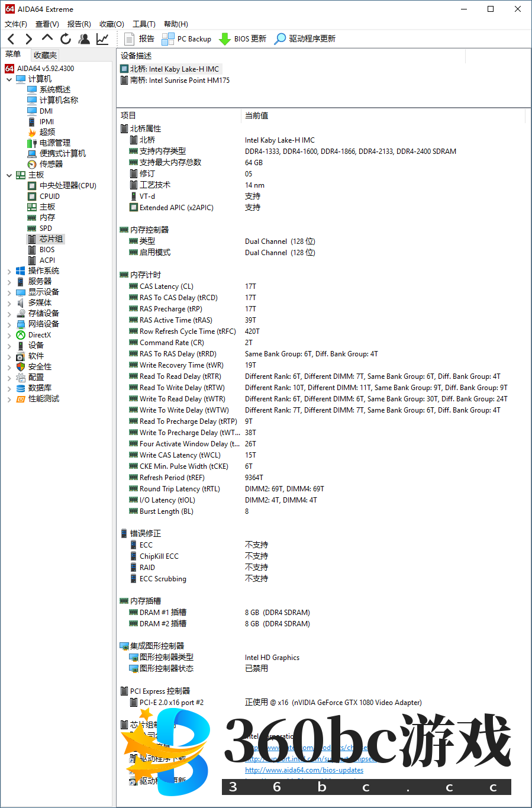
Task: Click BIOS 更新 in the toolbar
Action: (x=243, y=39)
